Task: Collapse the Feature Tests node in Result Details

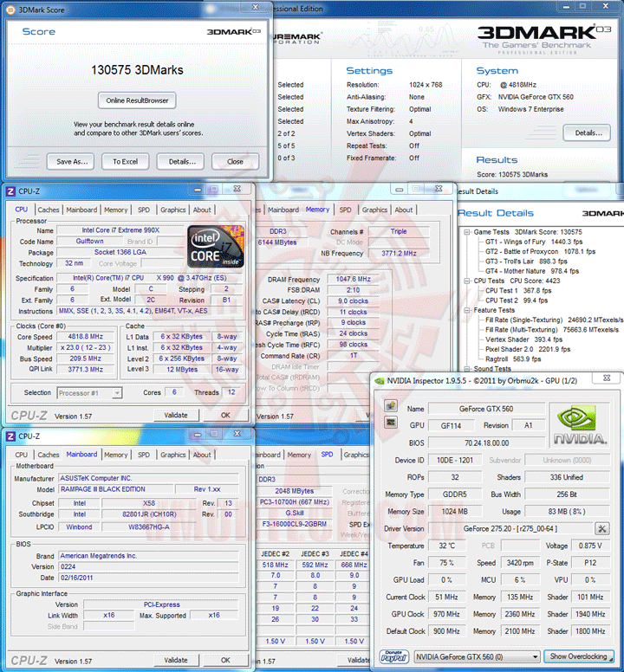Action: click(x=466, y=310)
